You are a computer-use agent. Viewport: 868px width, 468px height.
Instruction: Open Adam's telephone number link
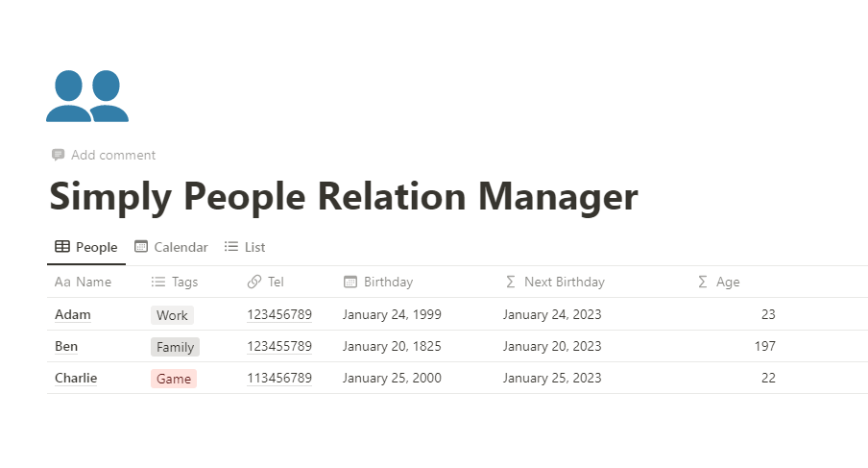[279, 314]
